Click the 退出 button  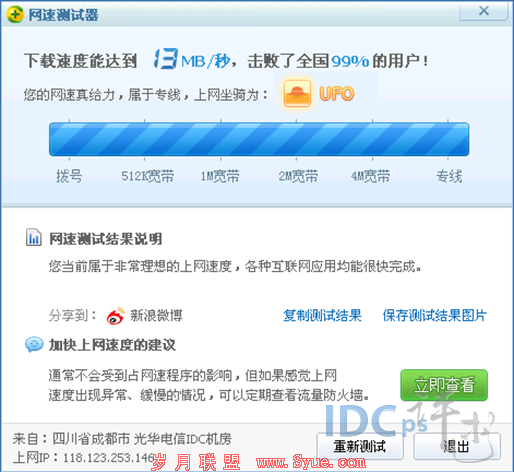(457, 446)
